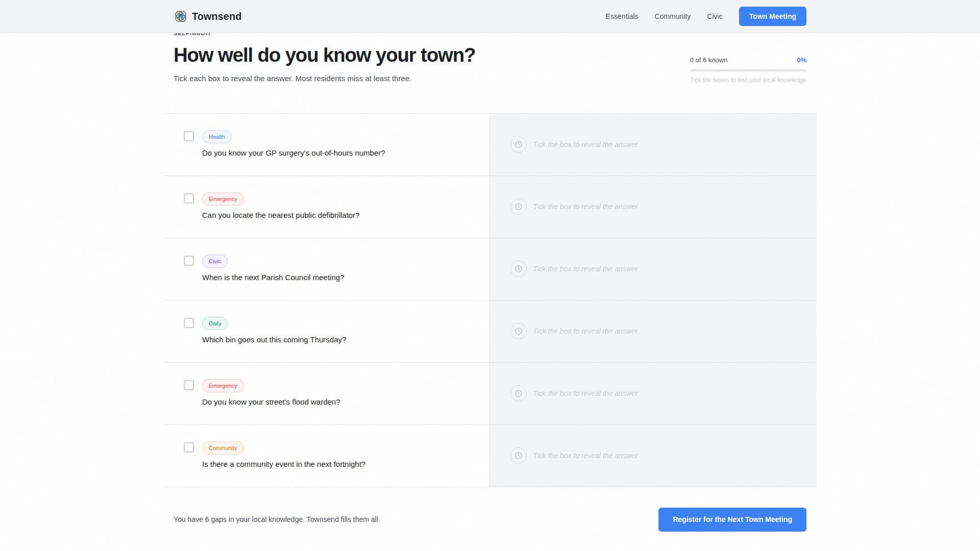Click the local knowledge progress bar

tap(748, 70)
